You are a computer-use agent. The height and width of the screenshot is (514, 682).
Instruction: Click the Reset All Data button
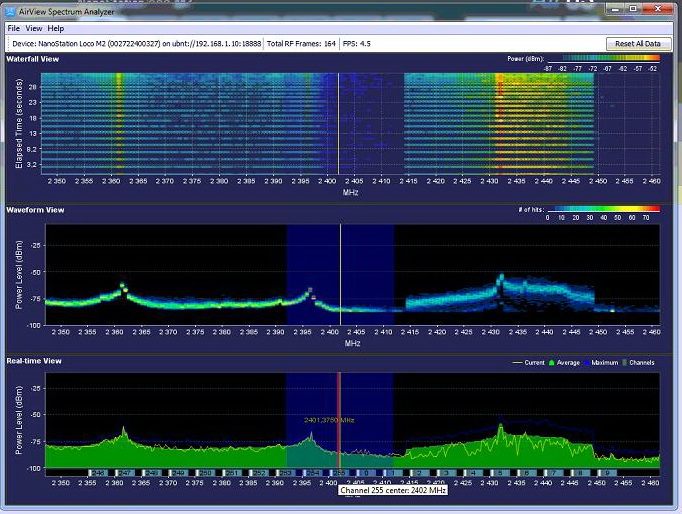pyautogui.click(x=638, y=44)
